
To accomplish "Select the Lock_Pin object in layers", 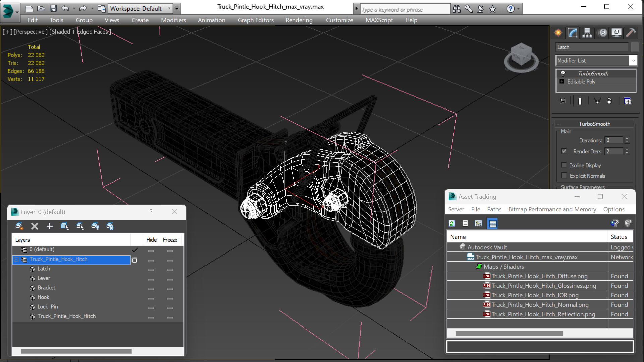I will click(48, 307).
